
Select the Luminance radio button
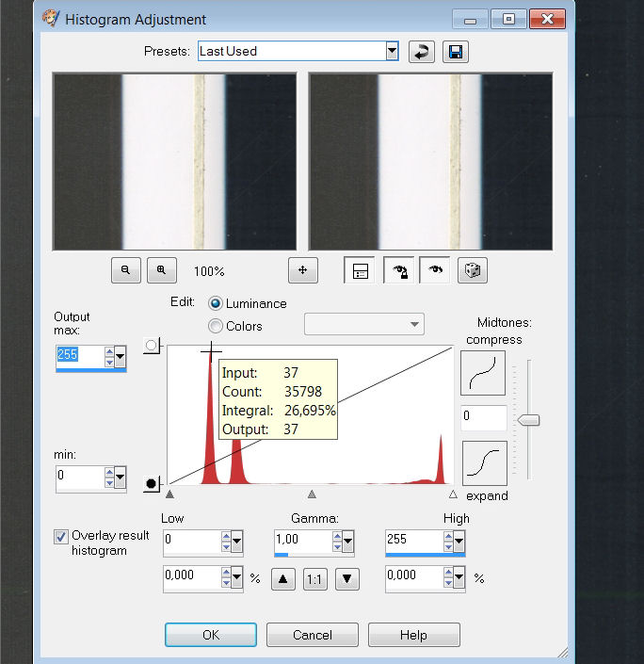pos(216,303)
